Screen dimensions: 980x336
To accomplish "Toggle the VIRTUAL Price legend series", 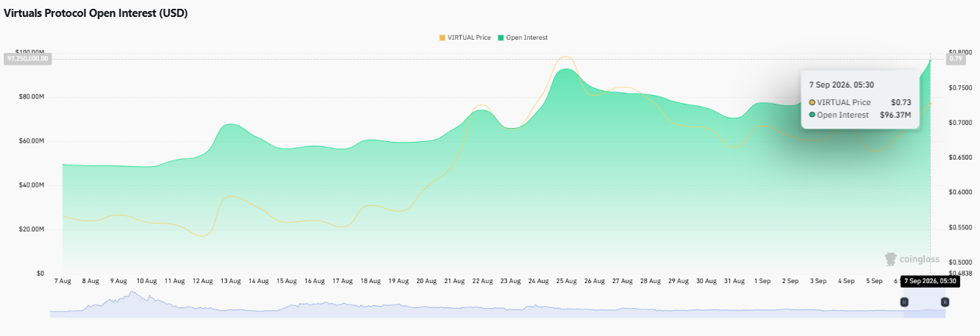I will [465, 37].
